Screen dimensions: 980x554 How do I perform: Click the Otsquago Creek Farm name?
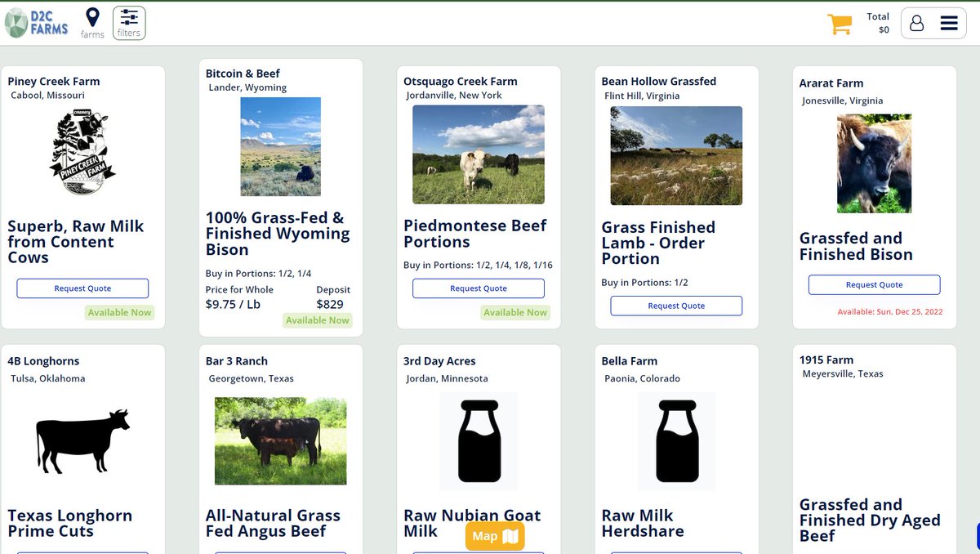461,81
